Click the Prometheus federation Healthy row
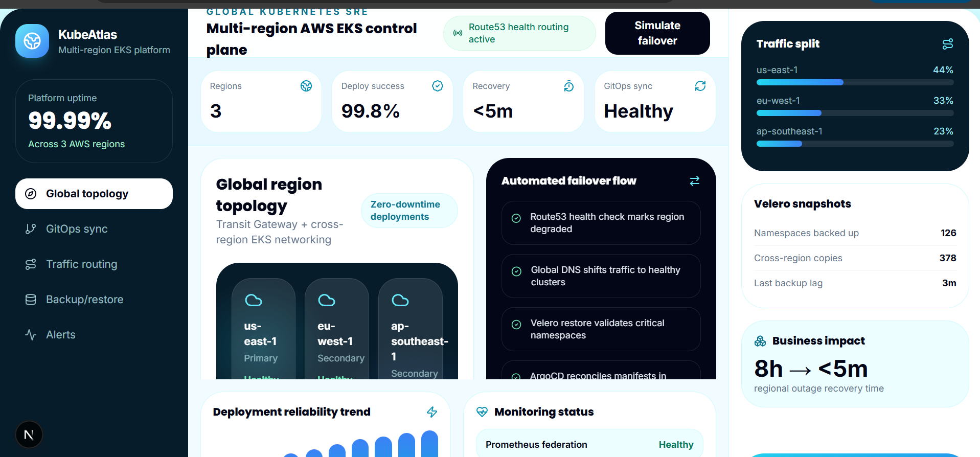This screenshot has width=980, height=457. [x=589, y=443]
